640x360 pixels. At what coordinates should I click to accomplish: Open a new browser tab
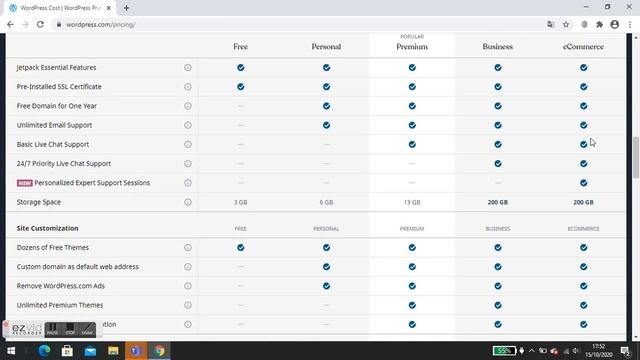[127, 8]
